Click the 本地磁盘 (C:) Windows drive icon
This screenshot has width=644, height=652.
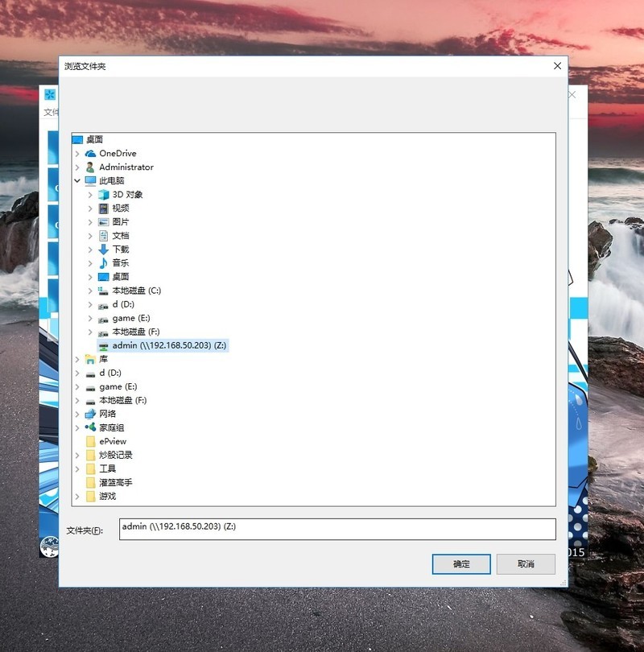click(x=104, y=291)
